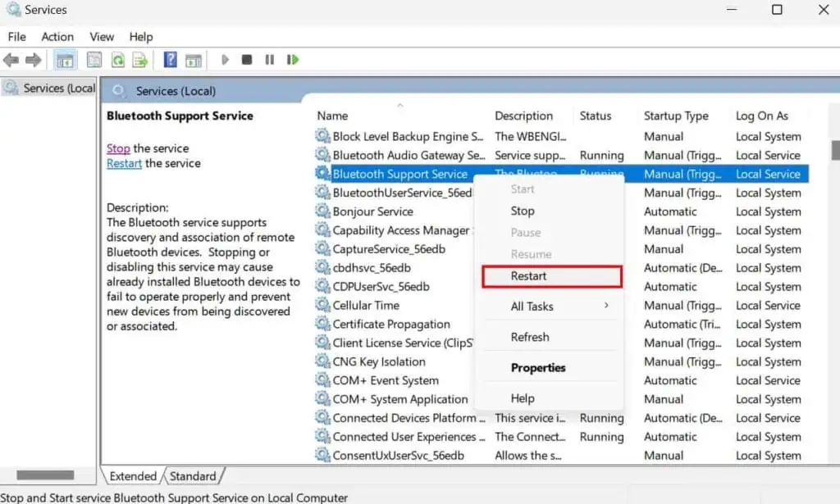Click the Export List toolbar icon
Viewport: 840px width, 504px height.
point(139,59)
